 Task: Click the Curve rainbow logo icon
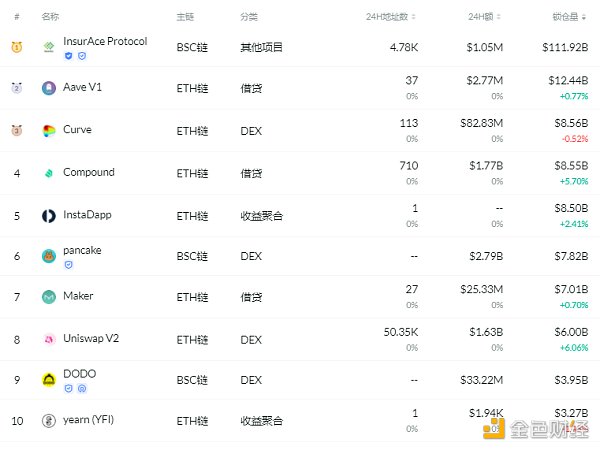48,131
